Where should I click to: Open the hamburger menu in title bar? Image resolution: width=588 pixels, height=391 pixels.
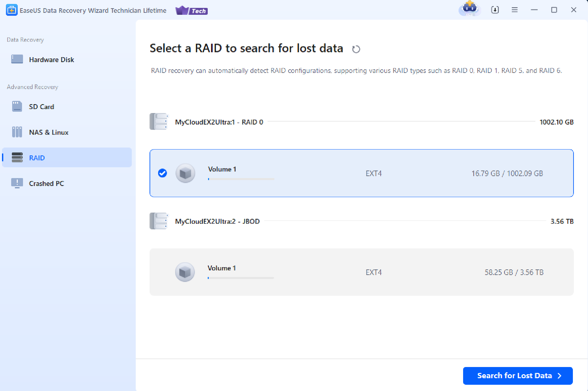pyautogui.click(x=514, y=10)
